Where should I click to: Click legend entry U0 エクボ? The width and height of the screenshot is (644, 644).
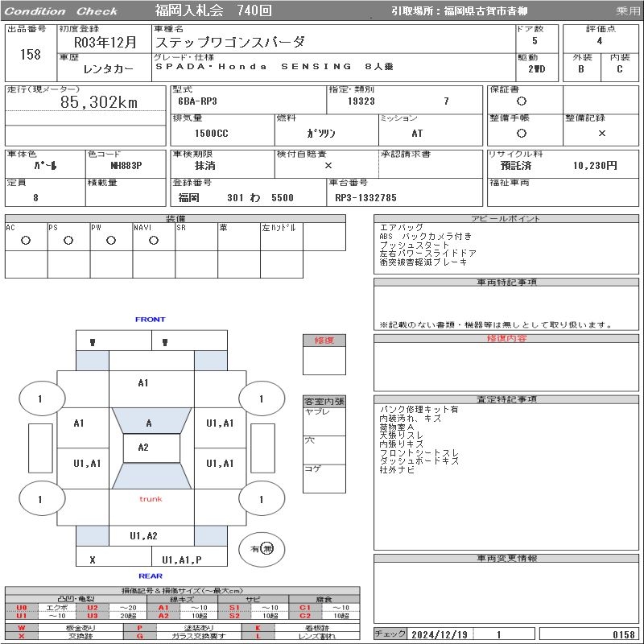pos(40,608)
